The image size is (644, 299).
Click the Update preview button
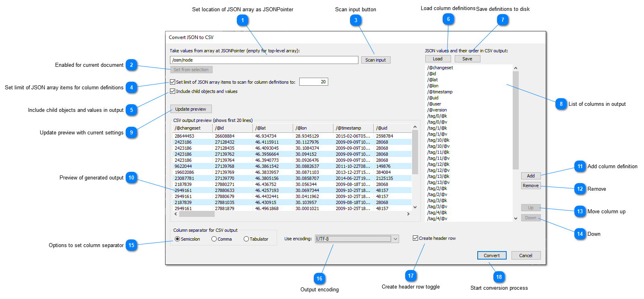coord(191,109)
